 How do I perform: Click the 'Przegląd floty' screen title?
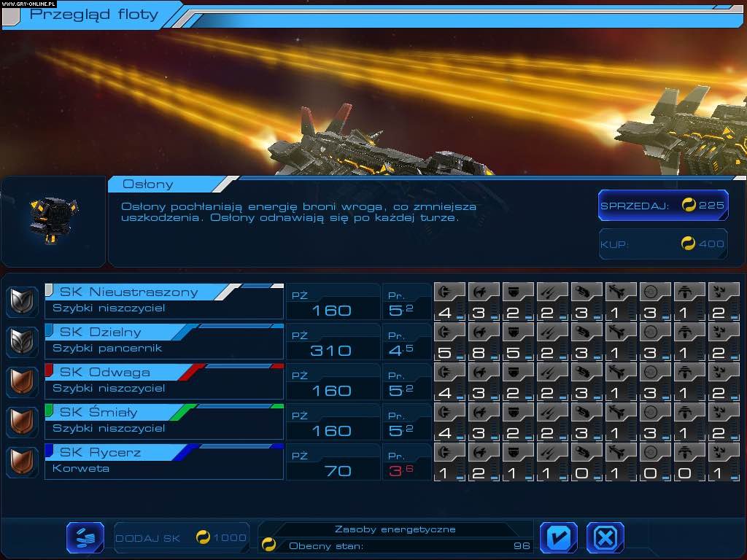[x=94, y=15]
